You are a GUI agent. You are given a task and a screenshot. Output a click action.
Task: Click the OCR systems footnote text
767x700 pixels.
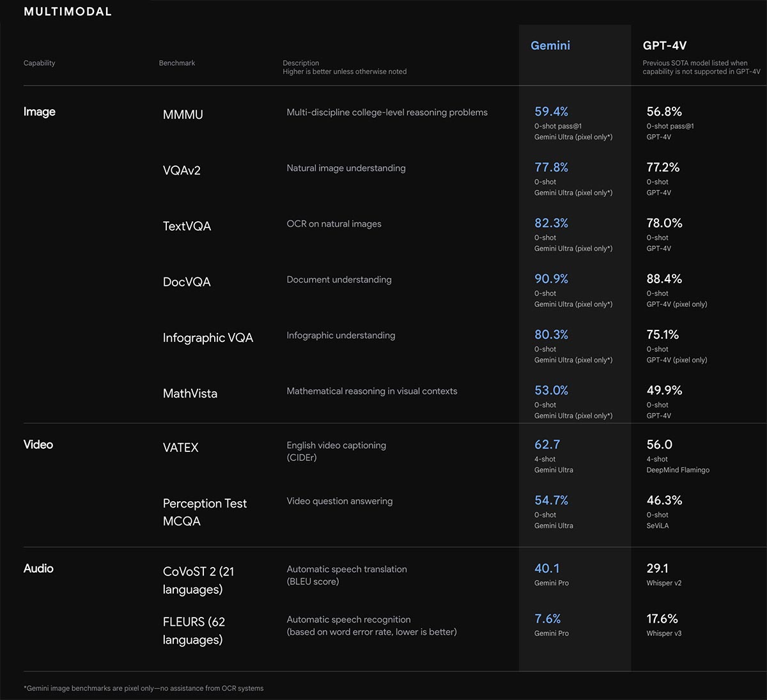tap(143, 688)
